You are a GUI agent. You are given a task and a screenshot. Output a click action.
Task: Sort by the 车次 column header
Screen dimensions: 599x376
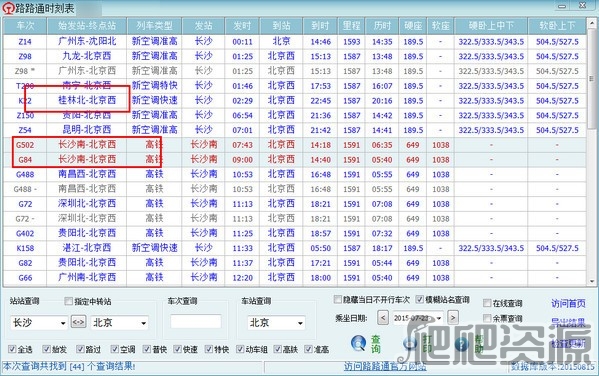(x=25, y=26)
